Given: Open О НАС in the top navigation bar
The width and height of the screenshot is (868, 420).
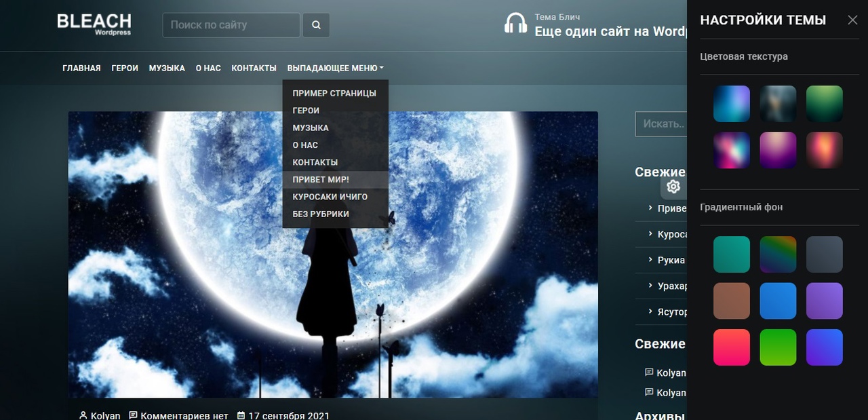Looking at the screenshot, I should tap(208, 68).
